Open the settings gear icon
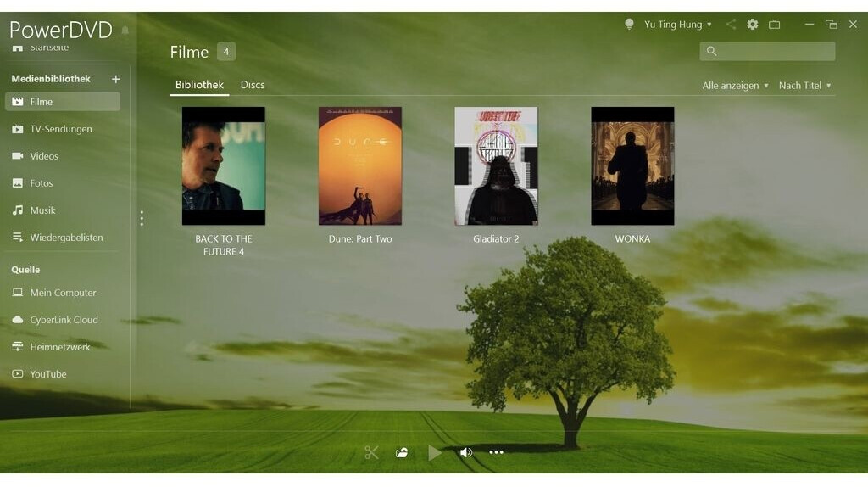The image size is (868, 487). (x=752, y=25)
